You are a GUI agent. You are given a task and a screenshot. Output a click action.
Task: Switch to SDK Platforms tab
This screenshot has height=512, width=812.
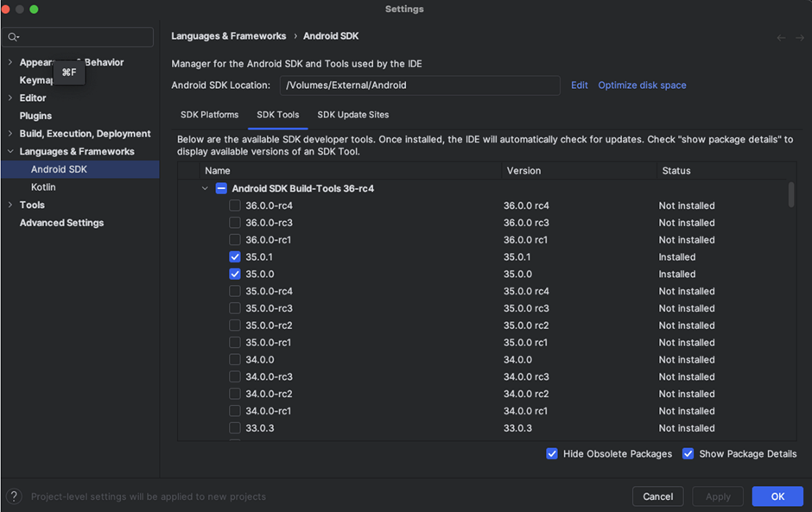pyautogui.click(x=209, y=115)
